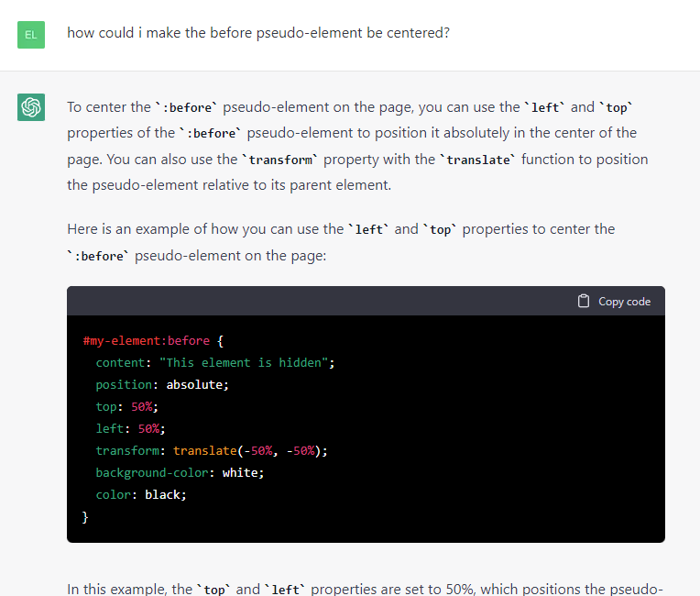Click the sentence 'the pseudo-element relative to its parent element.'
The width and height of the screenshot is (700, 596).
tap(229, 185)
